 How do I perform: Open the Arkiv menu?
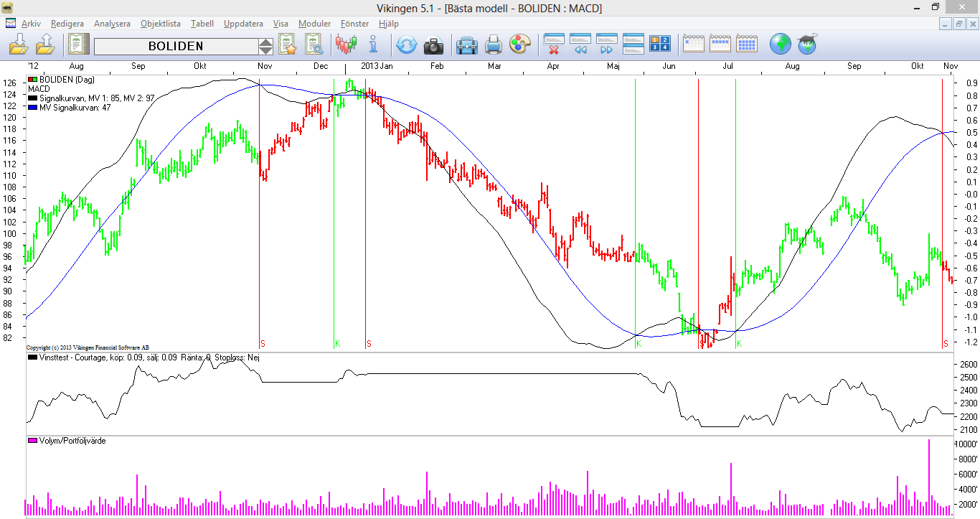tap(31, 24)
